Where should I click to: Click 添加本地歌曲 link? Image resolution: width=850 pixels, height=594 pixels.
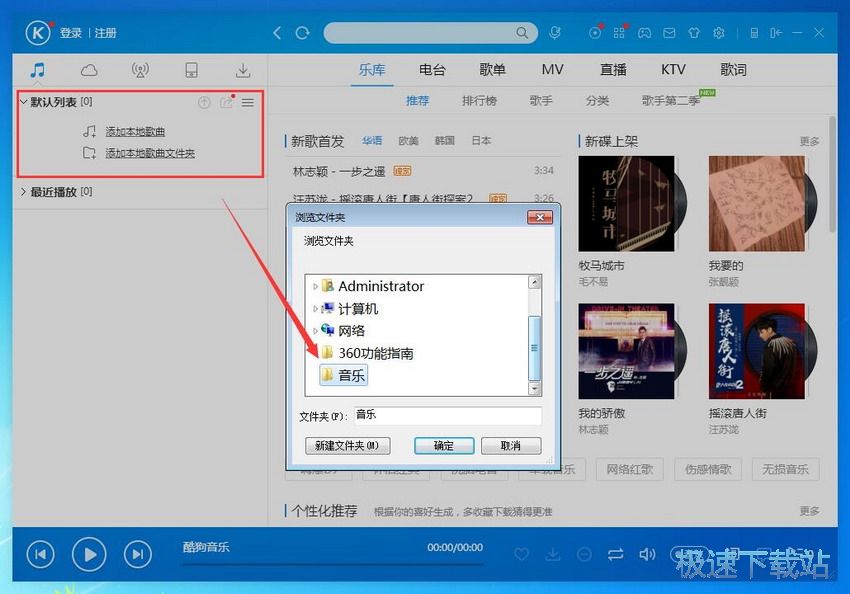(x=135, y=132)
